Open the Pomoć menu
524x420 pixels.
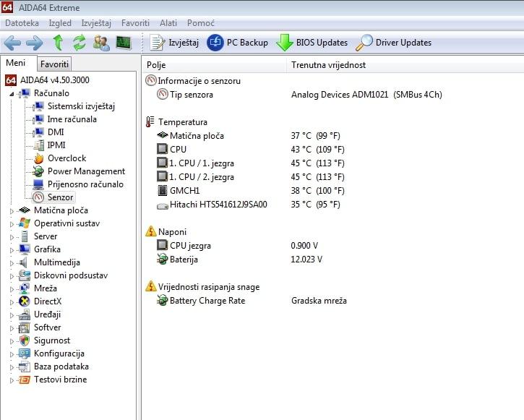200,23
